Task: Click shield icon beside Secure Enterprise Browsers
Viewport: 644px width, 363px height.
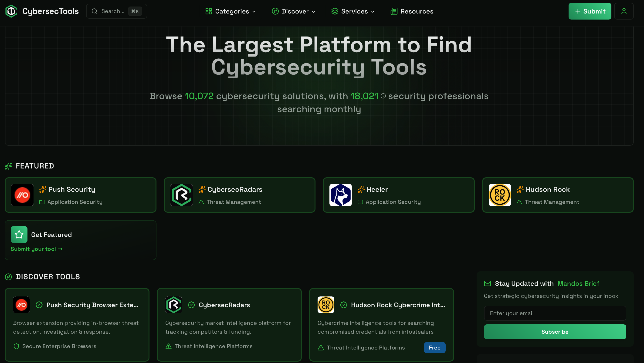Action: pyautogui.click(x=16, y=346)
